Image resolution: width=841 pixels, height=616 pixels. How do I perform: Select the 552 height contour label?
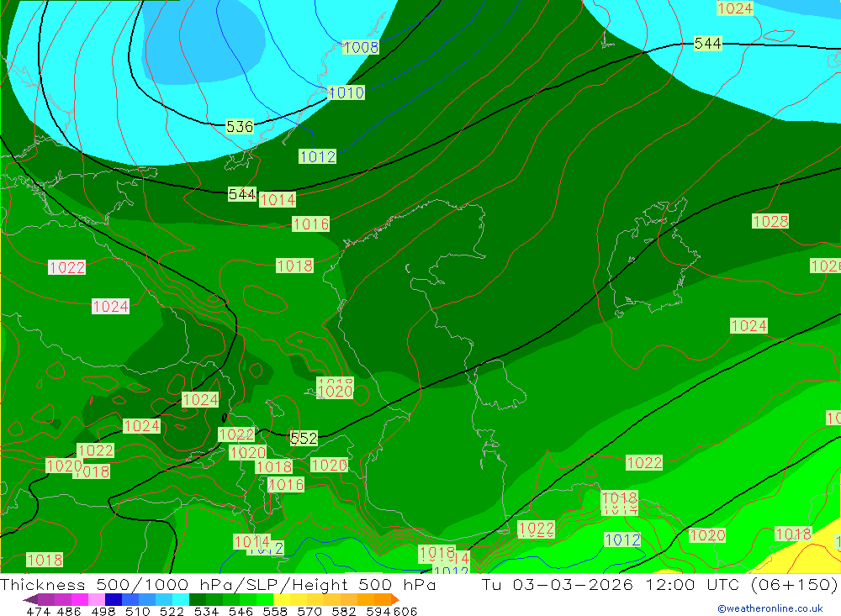[x=304, y=438]
